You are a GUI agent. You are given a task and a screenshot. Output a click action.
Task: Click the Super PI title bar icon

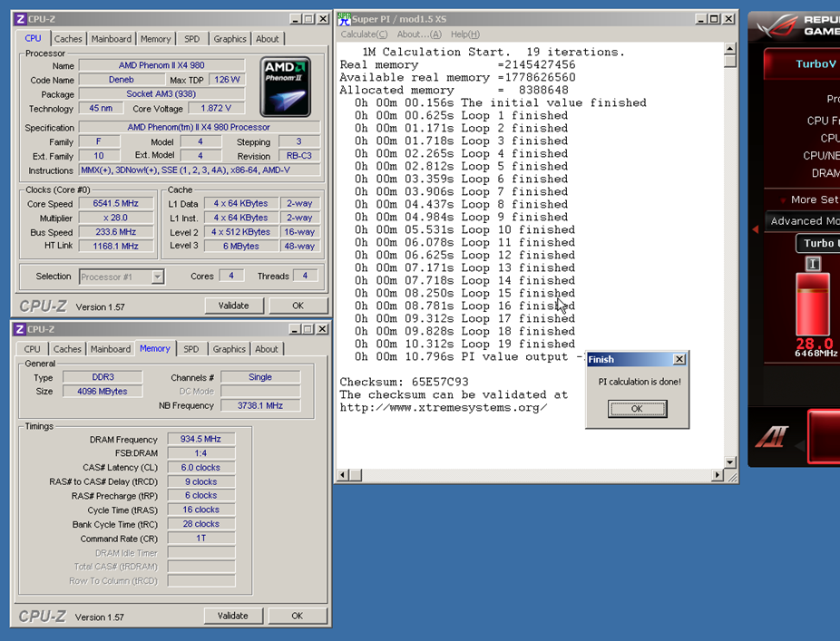pos(344,19)
